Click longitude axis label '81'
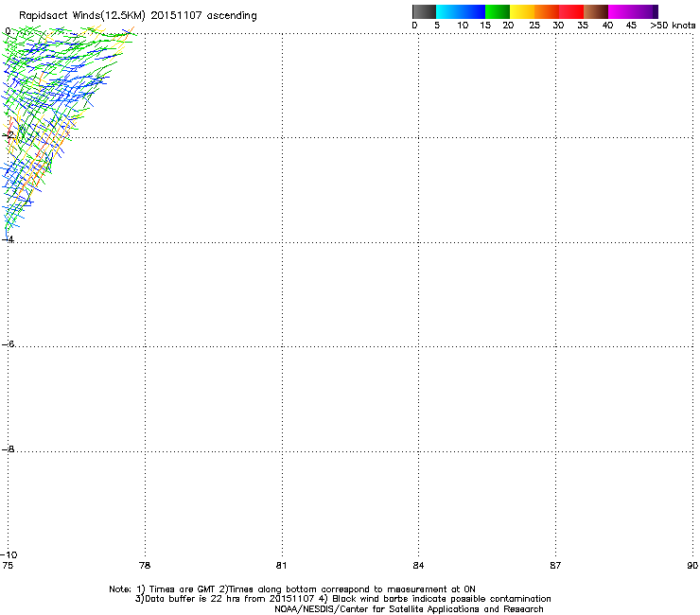 coord(281,566)
